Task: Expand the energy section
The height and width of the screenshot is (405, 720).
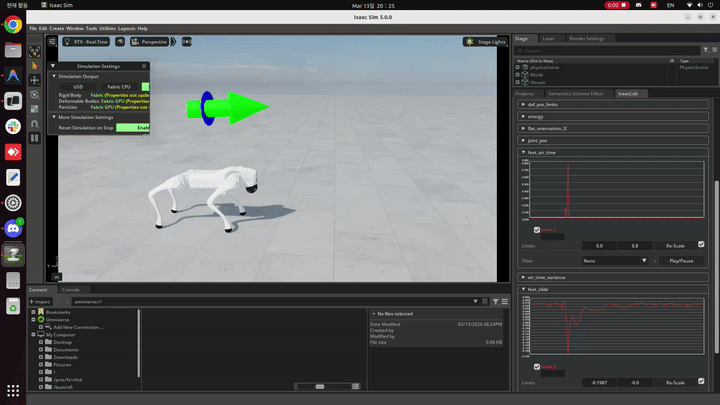Action: [x=613, y=117]
